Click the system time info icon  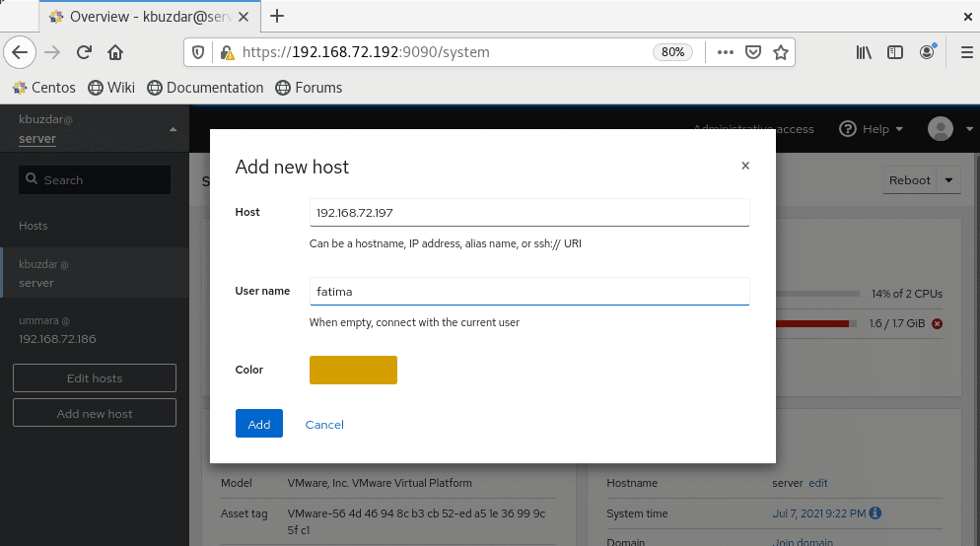click(x=875, y=512)
